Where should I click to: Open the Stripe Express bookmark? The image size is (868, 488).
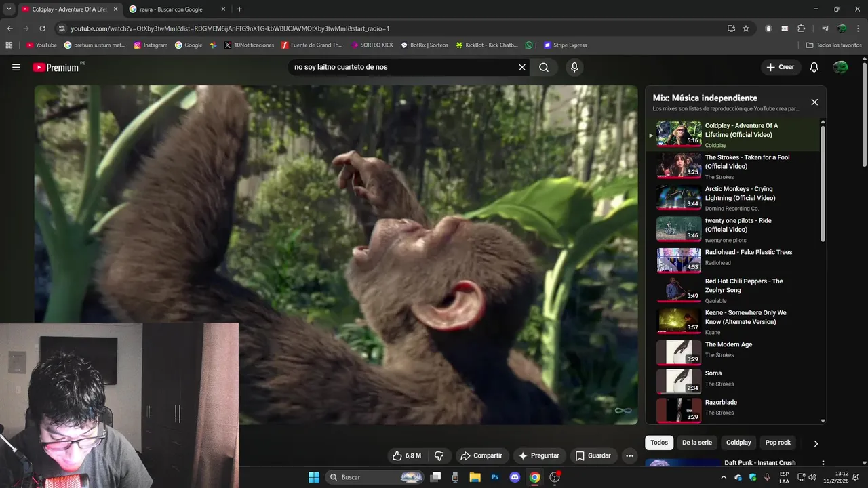click(x=565, y=45)
